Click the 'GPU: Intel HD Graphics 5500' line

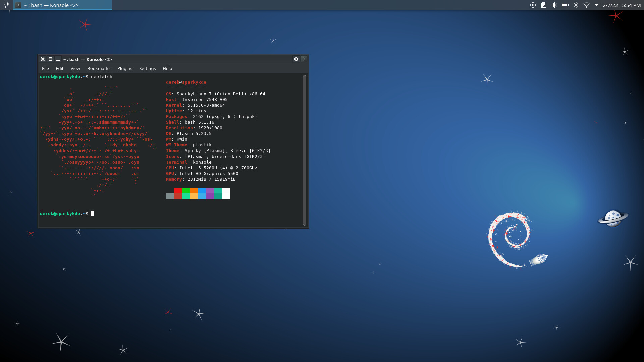tap(202, 174)
